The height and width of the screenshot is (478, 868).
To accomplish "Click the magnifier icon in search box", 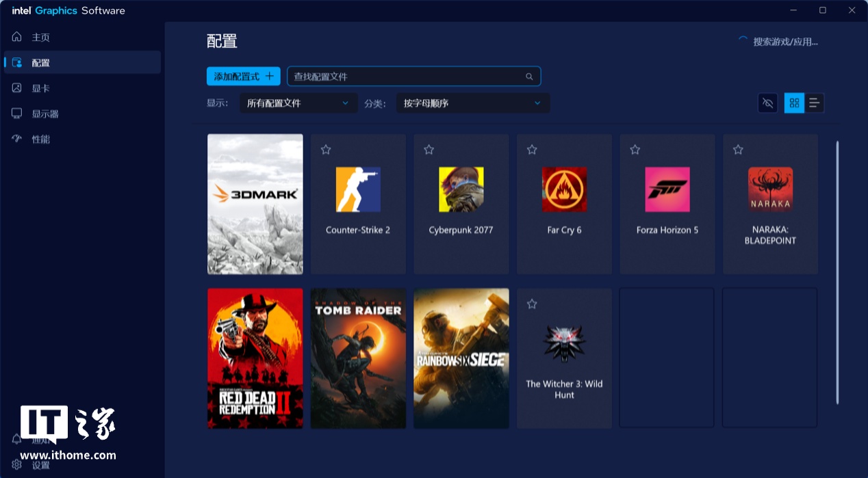I will [529, 77].
